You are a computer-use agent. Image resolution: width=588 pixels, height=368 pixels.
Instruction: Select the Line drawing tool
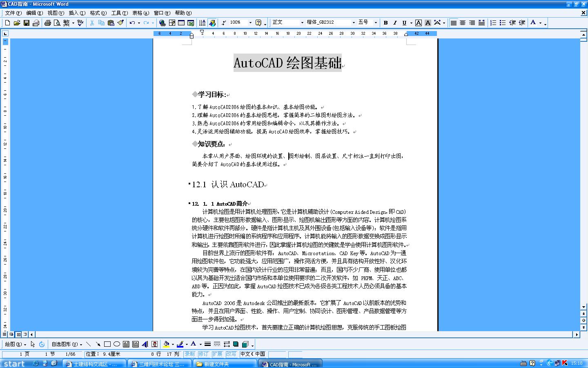point(89,344)
